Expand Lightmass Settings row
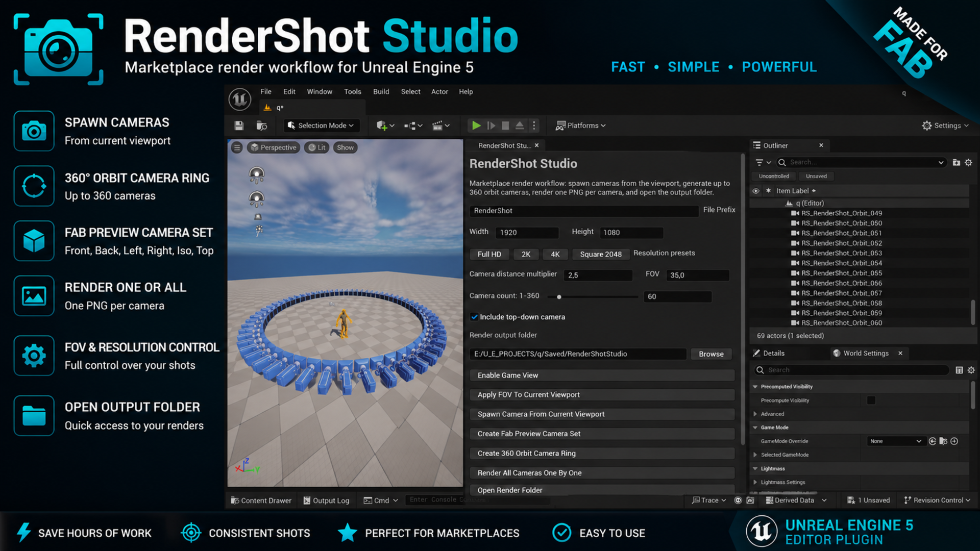Viewport: 980px width, 551px height. click(x=755, y=482)
